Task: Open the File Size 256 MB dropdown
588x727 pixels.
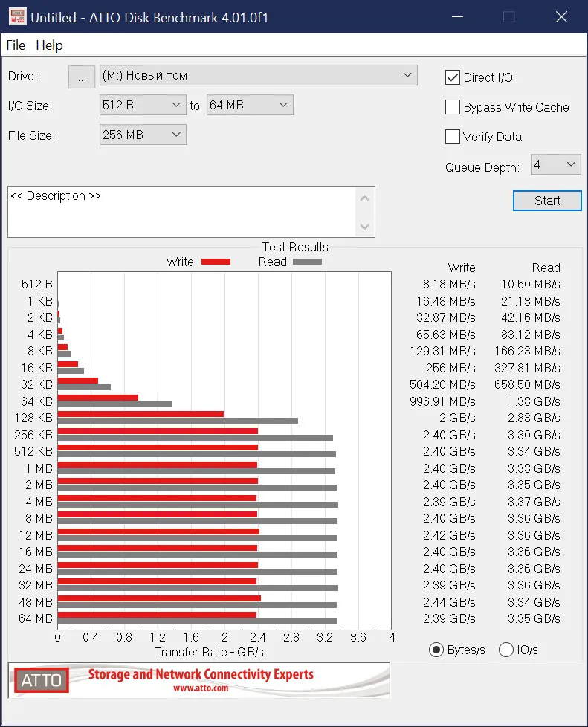Action: click(x=143, y=135)
